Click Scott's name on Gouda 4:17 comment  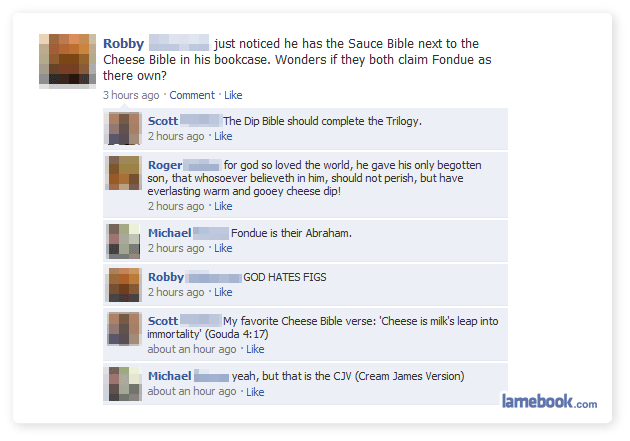pos(163,321)
